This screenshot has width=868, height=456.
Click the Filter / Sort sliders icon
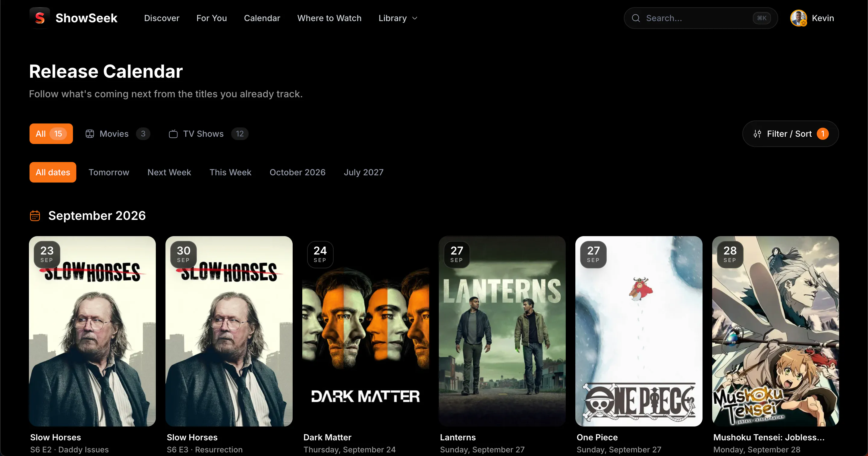click(757, 134)
